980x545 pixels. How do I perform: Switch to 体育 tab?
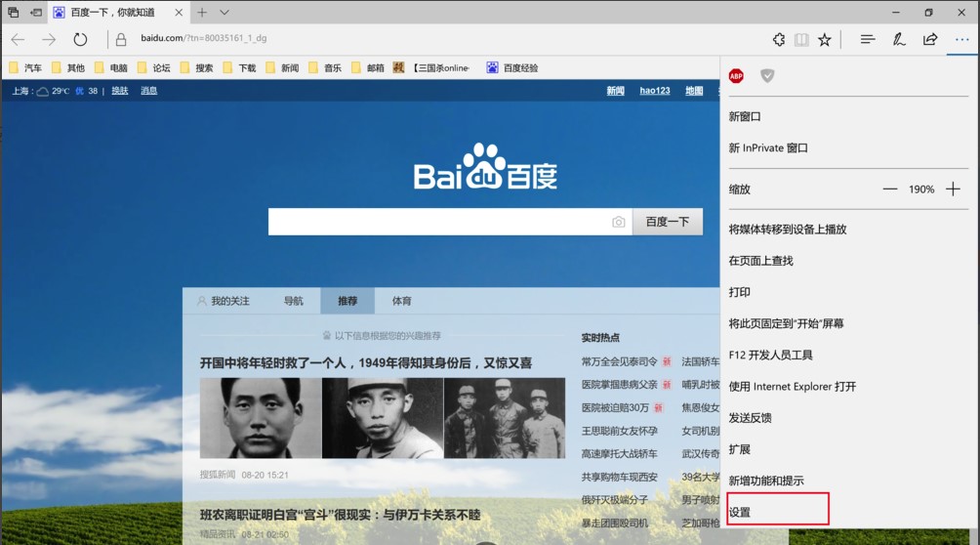(x=402, y=301)
